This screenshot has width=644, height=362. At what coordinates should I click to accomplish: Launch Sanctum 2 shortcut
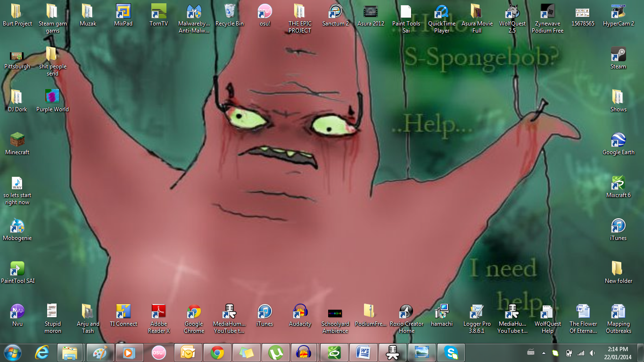click(x=336, y=16)
